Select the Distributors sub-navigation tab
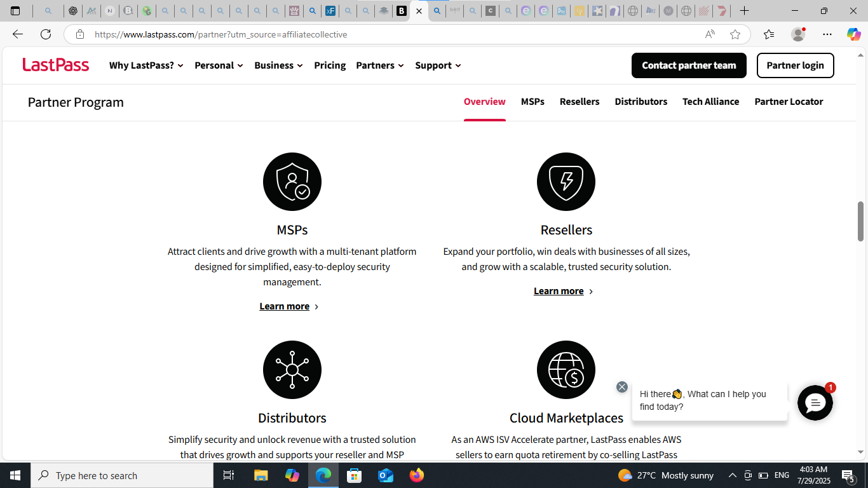This screenshot has width=868, height=488. [641, 102]
